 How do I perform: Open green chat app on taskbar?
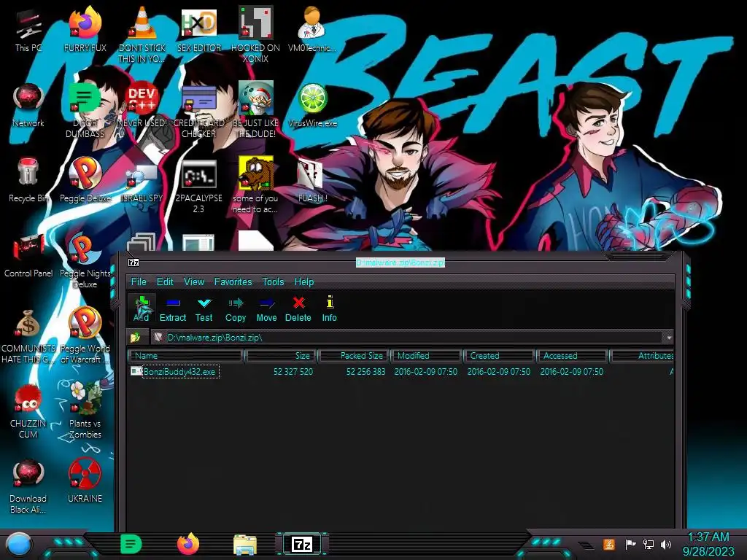131,544
